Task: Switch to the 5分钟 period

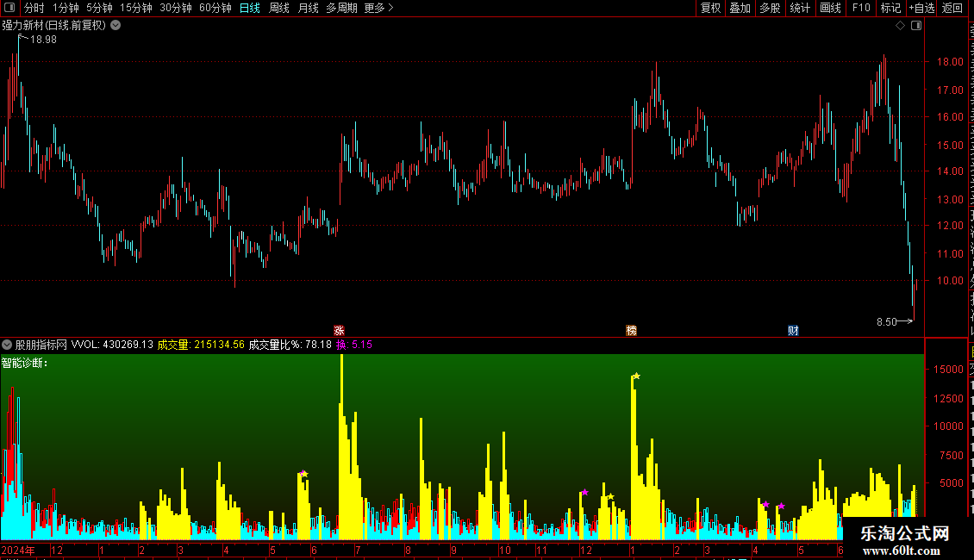Action: tap(99, 8)
